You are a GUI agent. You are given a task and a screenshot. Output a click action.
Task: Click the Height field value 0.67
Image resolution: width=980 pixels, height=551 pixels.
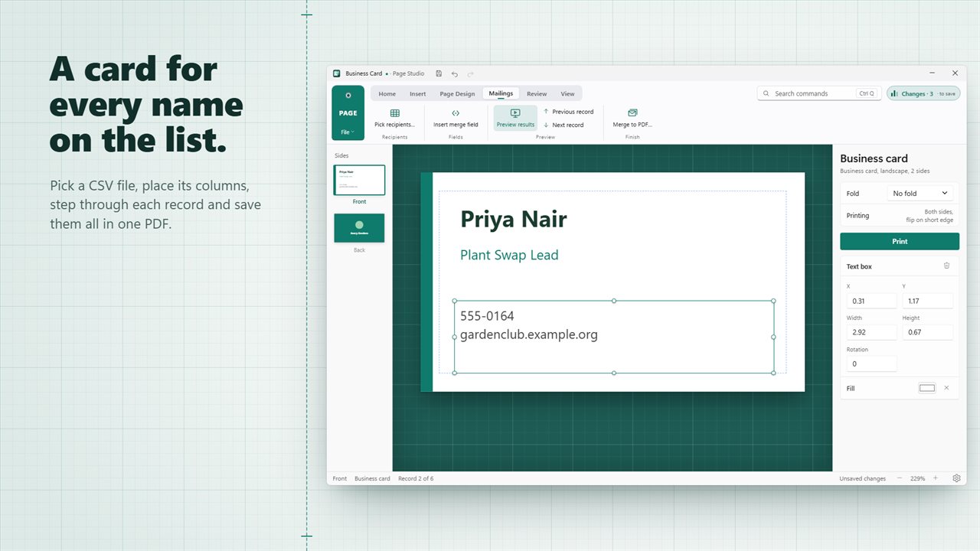[927, 332]
